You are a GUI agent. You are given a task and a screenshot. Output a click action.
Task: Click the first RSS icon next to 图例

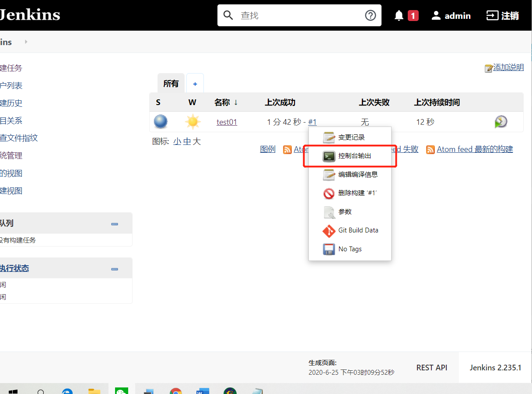point(287,149)
